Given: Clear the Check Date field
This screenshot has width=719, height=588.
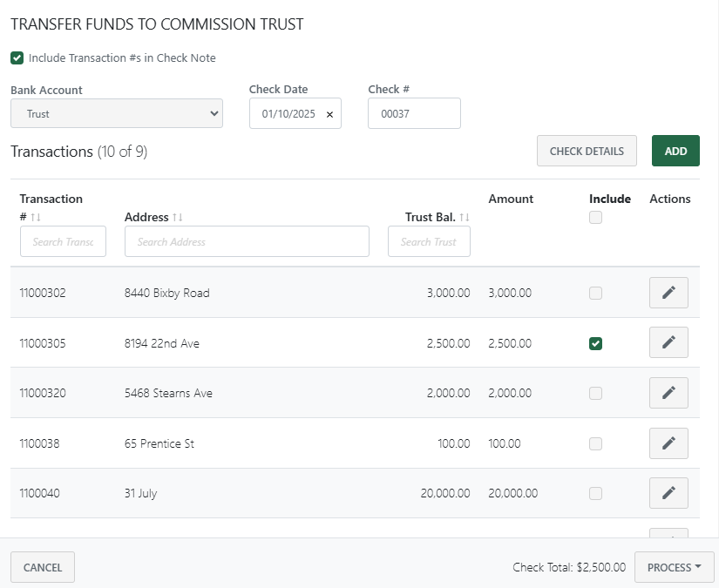Looking at the screenshot, I should (329, 113).
